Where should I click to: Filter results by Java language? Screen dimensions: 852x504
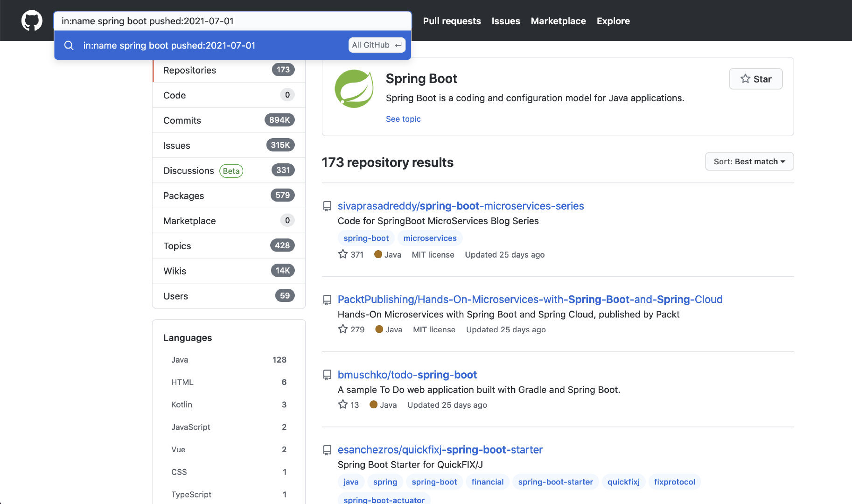(229, 360)
